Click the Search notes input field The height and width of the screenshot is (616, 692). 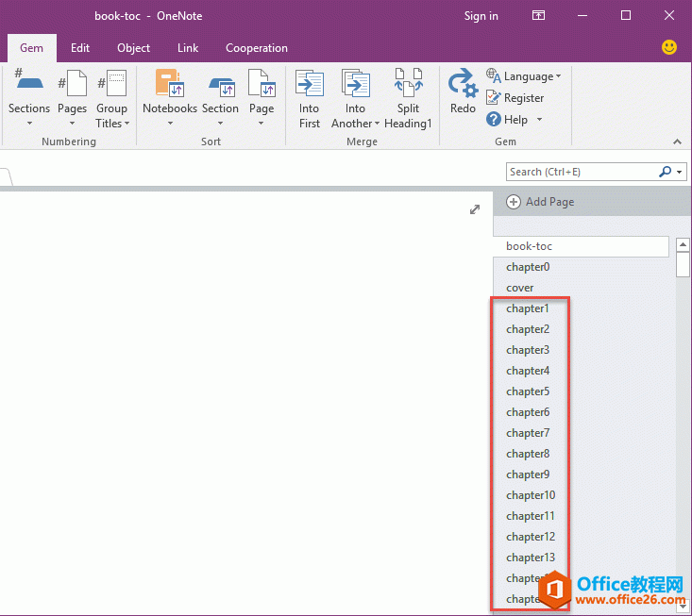click(581, 172)
